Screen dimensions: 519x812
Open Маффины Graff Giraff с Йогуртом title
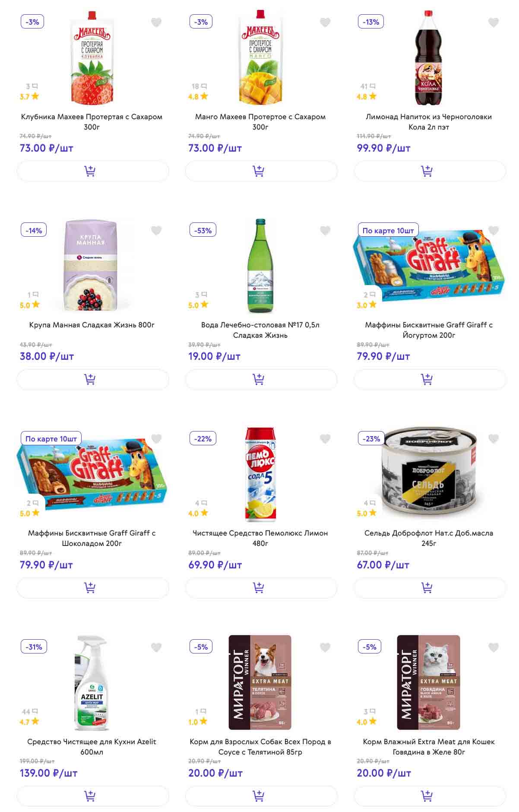point(428,330)
